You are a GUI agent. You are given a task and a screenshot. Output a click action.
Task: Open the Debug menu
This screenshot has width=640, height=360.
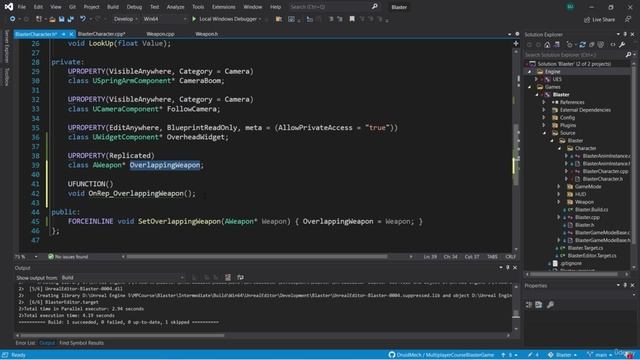pyautogui.click(x=134, y=7)
